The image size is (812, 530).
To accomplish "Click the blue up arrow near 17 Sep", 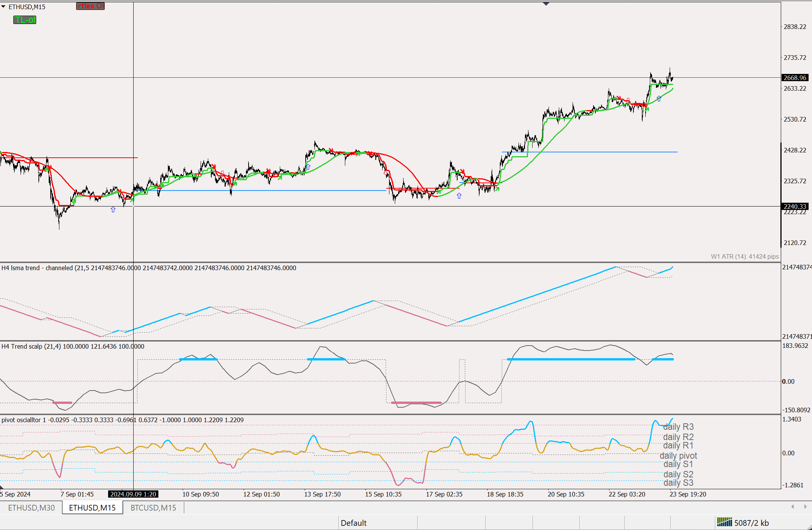I will pyautogui.click(x=459, y=196).
